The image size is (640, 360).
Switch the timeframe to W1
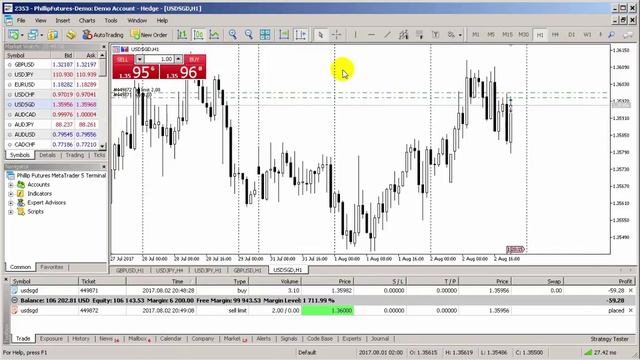587,35
